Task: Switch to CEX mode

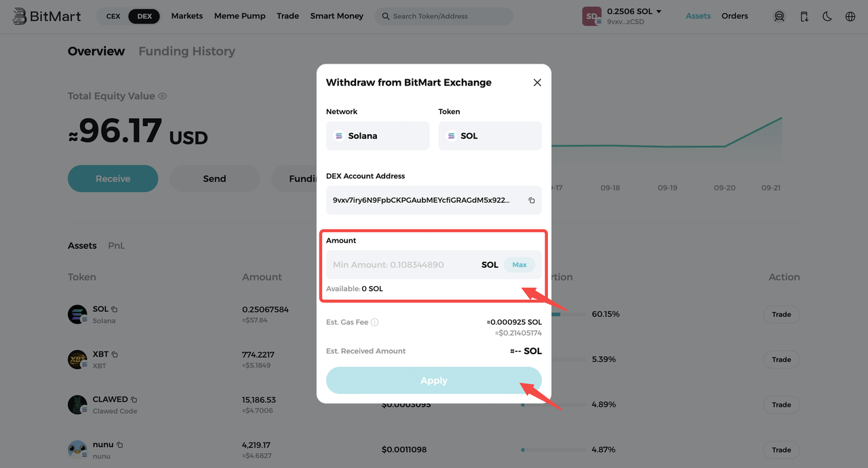Action: tap(113, 16)
